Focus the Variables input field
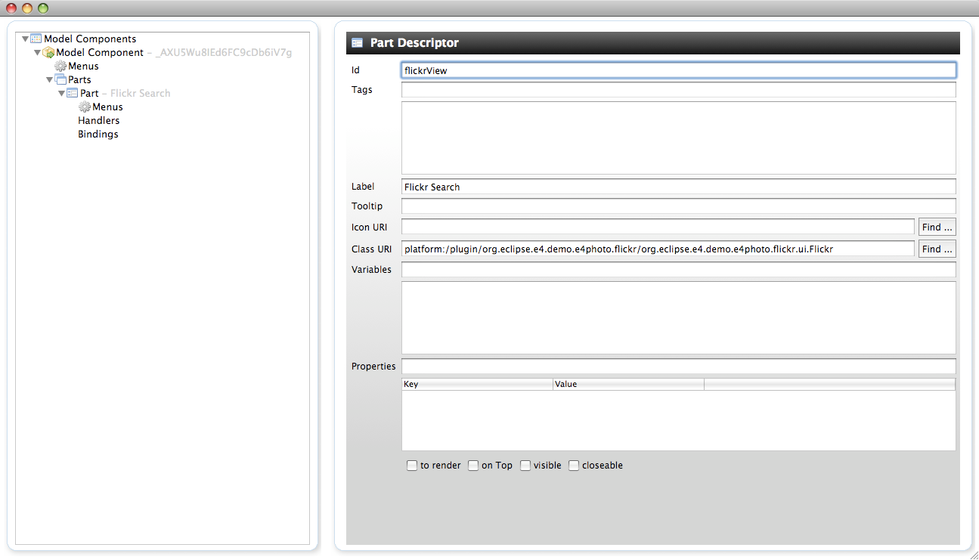 point(679,270)
